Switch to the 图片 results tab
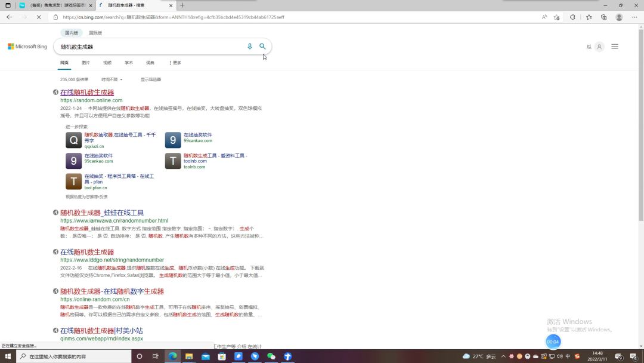This screenshot has height=363, width=644. tap(86, 63)
